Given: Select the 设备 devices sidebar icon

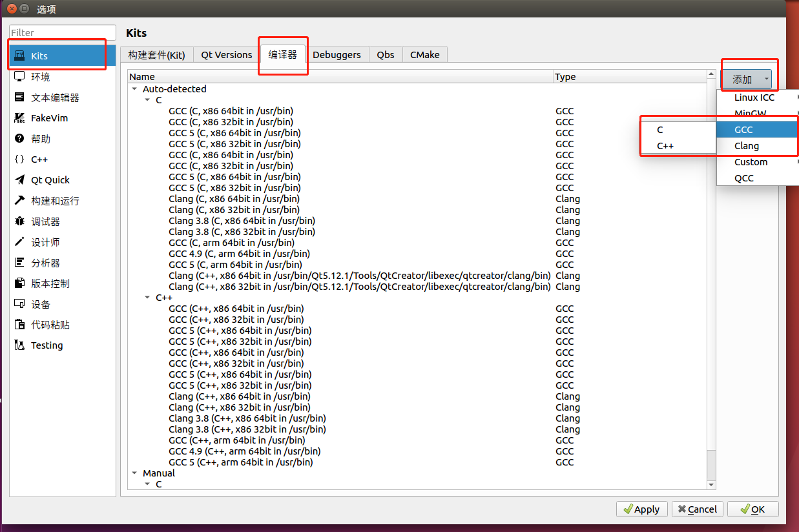Looking at the screenshot, I should [x=19, y=303].
